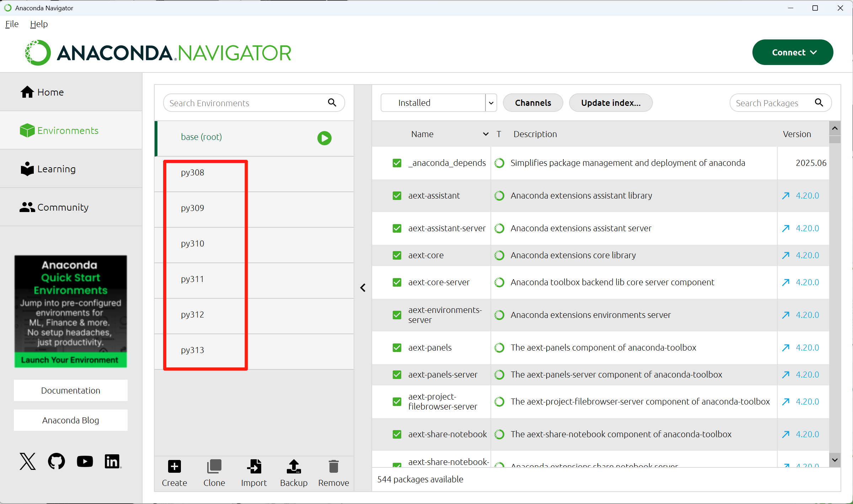The width and height of the screenshot is (853, 504).
Task: Uncheck the _anaconda_depends package checkbox
Action: 397,163
